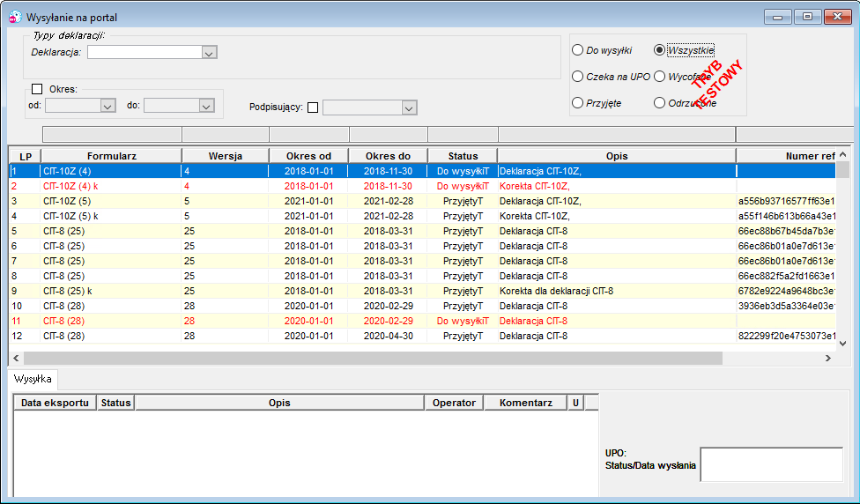Minimize the Wysyłanie na portal window
This screenshot has width=860, height=504.
coord(778,17)
